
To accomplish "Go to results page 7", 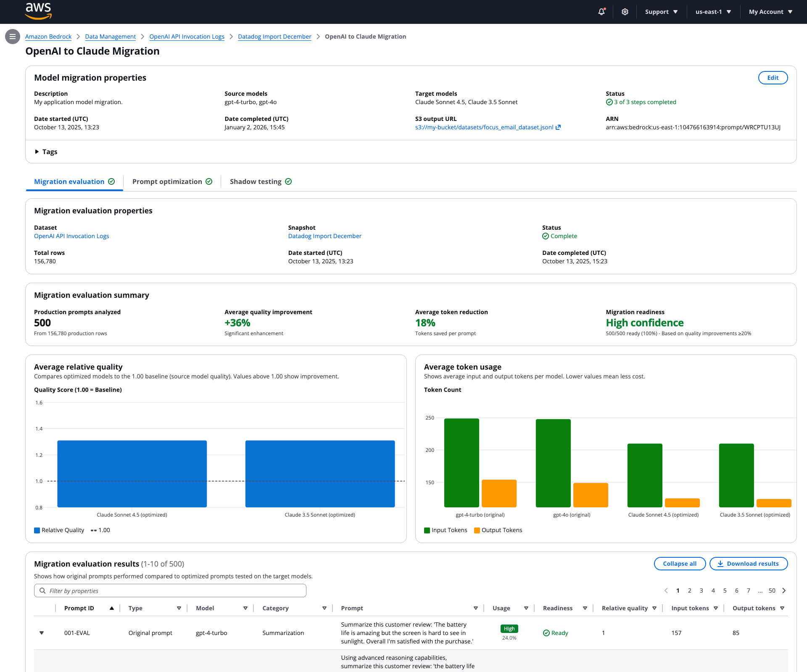I will pyautogui.click(x=749, y=591).
